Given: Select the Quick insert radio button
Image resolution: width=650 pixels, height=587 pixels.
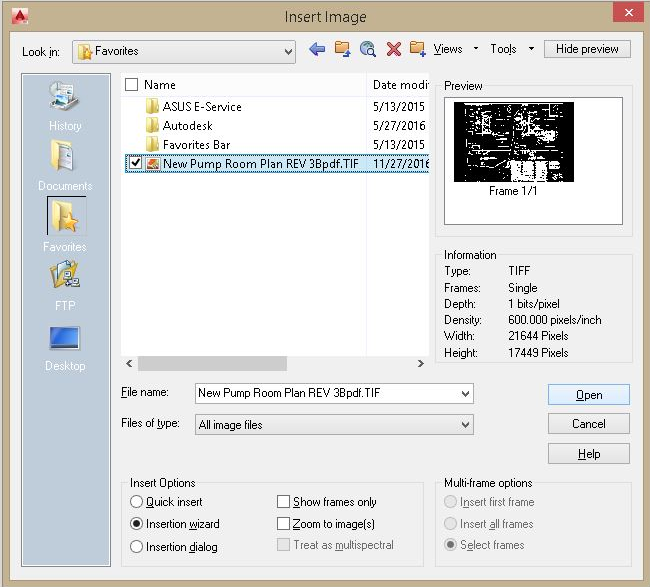Looking at the screenshot, I should [x=136, y=502].
